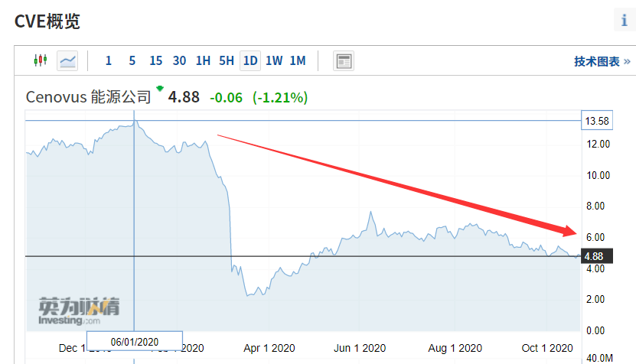
Task: Click the info icon beside CVE概览
Action: (x=624, y=21)
